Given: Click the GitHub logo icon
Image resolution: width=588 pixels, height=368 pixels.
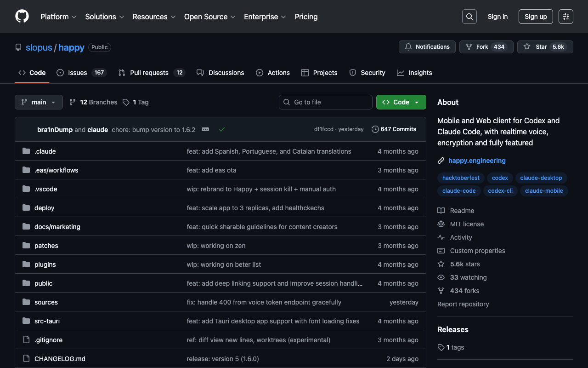Looking at the screenshot, I should tap(22, 17).
